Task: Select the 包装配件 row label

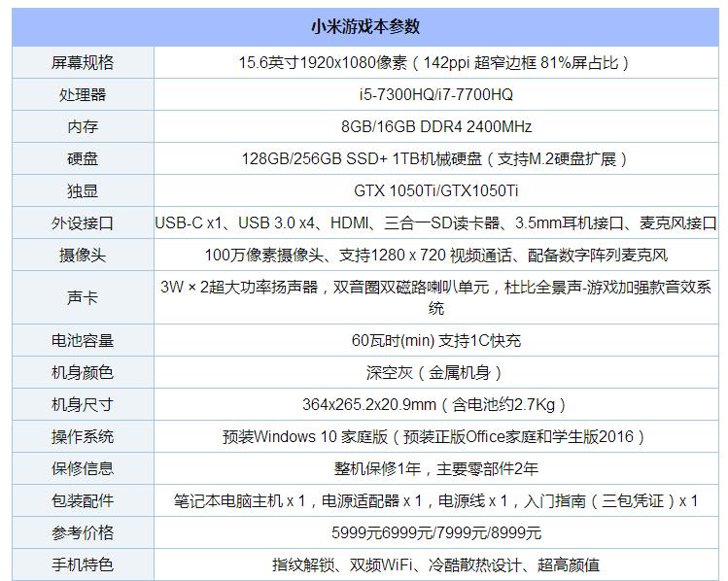Action: tap(83, 500)
